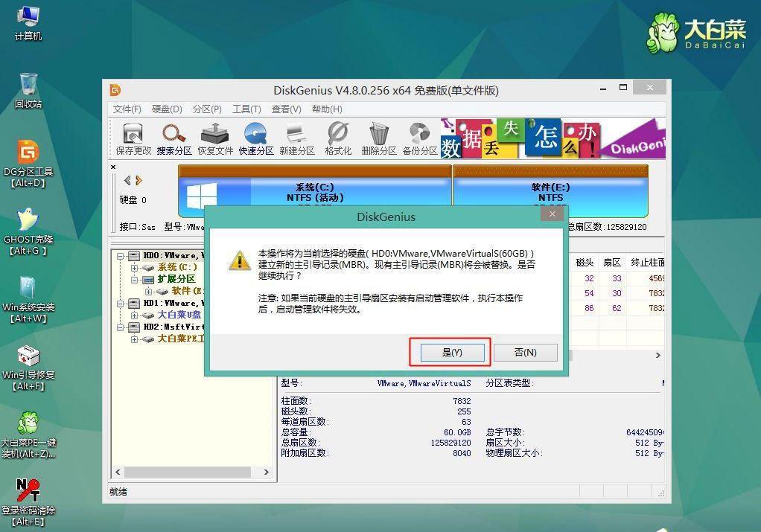Open the 硬盘(D) menu
The image size is (761, 532).
click(167, 109)
